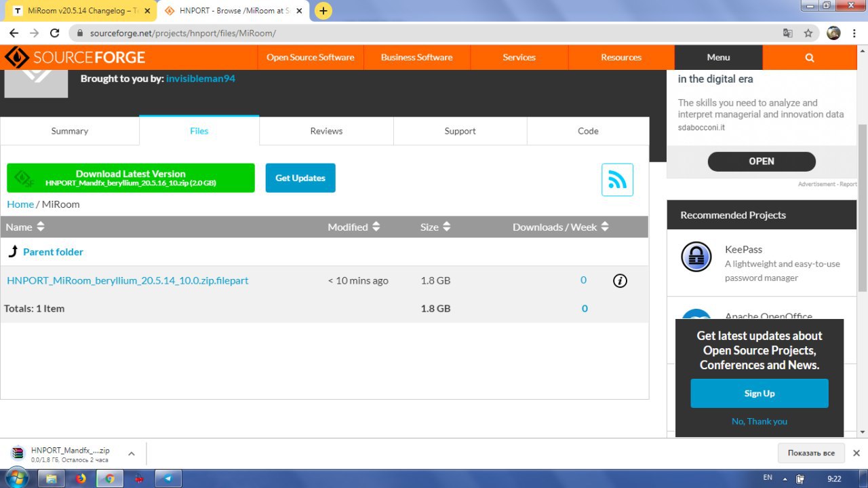Screen dimensions: 868x488
Task: Select the Files tab
Action: click(x=199, y=130)
